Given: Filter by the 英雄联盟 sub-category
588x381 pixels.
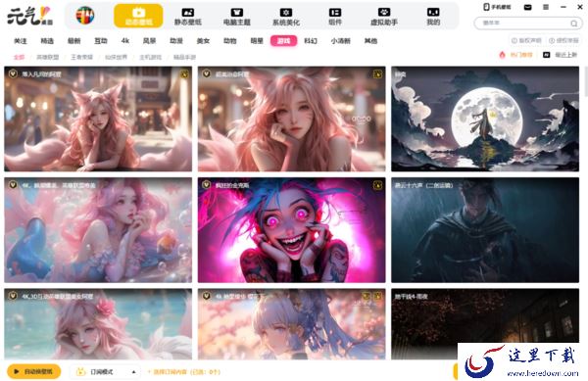Looking at the screenshot, I should (x=48, y=58).
